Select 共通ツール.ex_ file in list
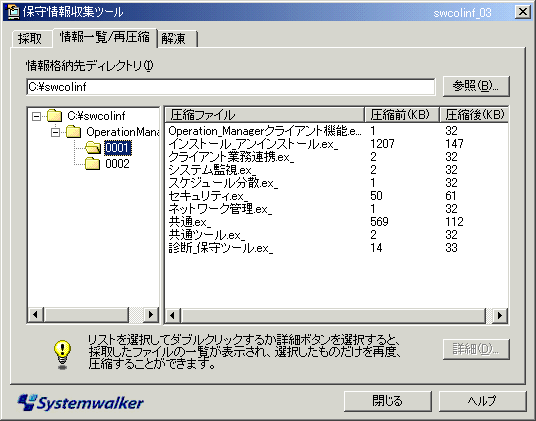 click(x=207, y=235)
